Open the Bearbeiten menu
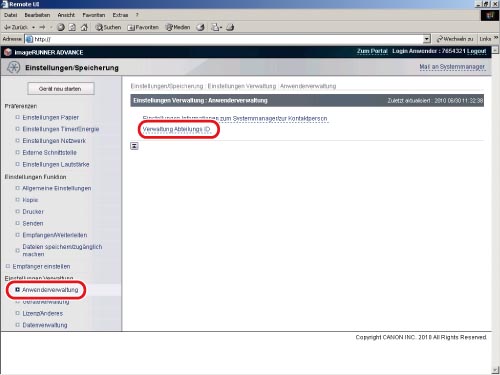The image size is (500, 375). point(37,15)
